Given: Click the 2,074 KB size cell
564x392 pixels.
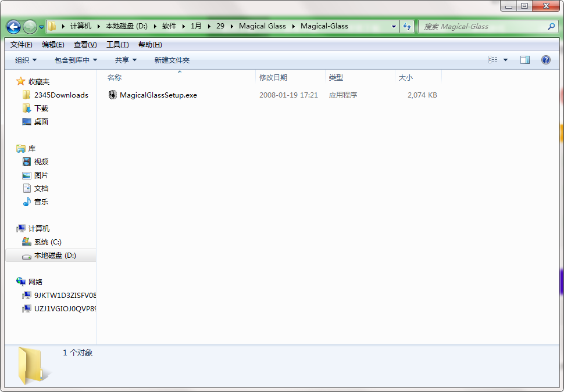Looking at the screenshot, I should 422,95.
